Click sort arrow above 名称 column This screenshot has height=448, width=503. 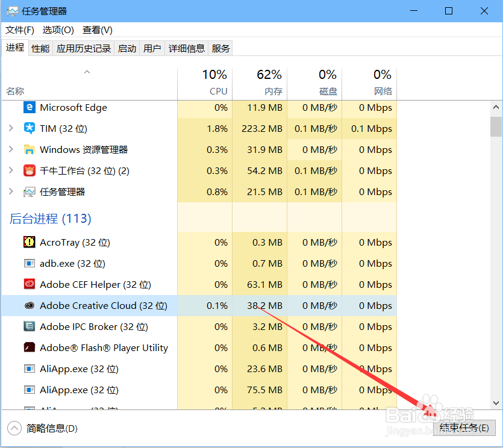[x=87, y=72]
